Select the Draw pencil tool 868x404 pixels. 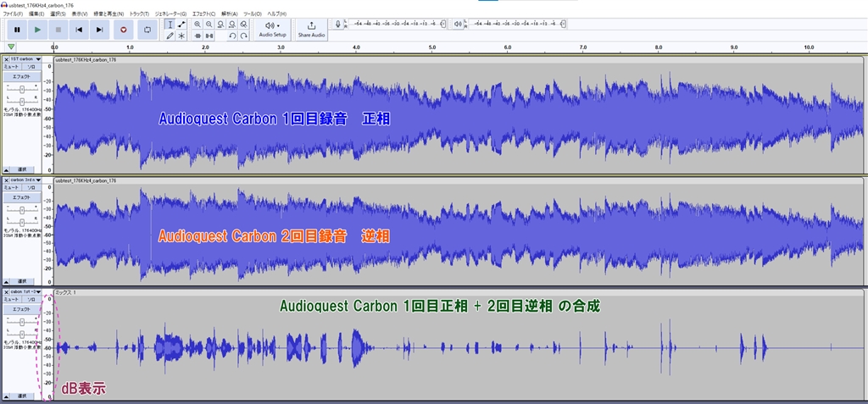[170, 36]
